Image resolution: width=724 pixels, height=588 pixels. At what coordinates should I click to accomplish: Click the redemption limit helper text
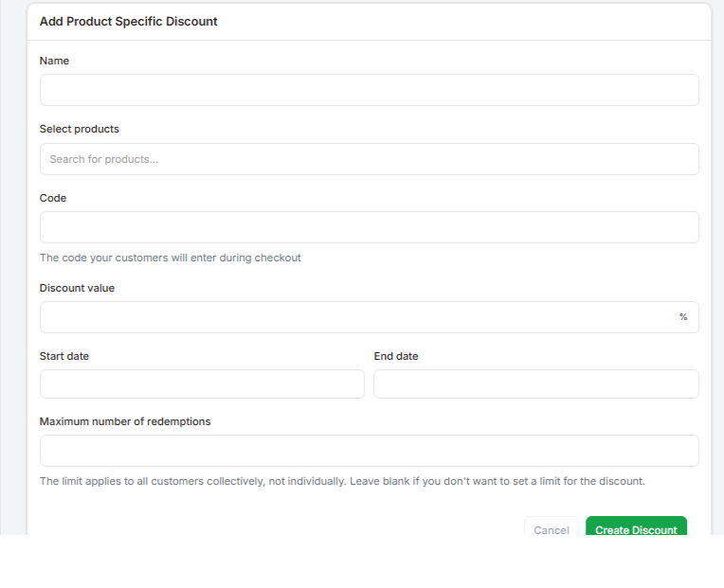click(x=342, y=481)
